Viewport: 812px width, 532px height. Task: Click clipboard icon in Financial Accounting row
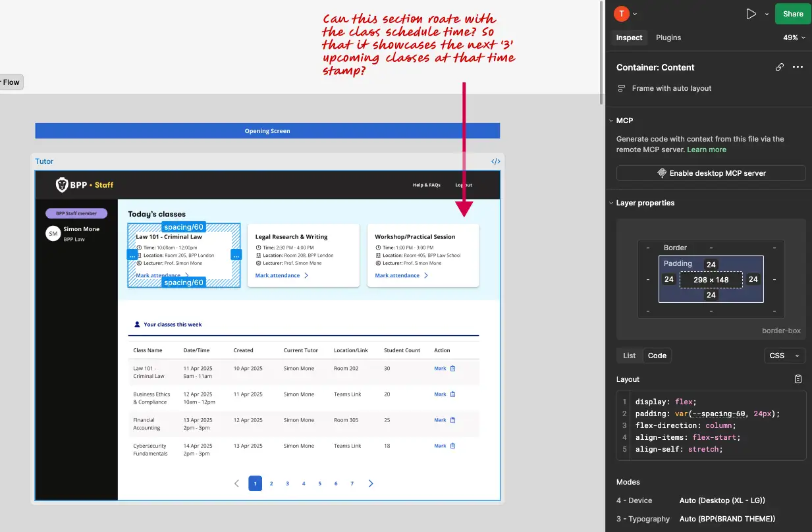(x=452, y=420)
